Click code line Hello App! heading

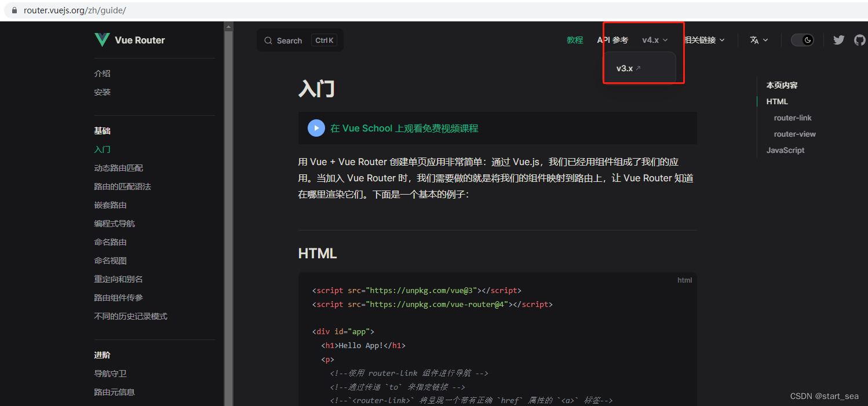click(363, 346)
